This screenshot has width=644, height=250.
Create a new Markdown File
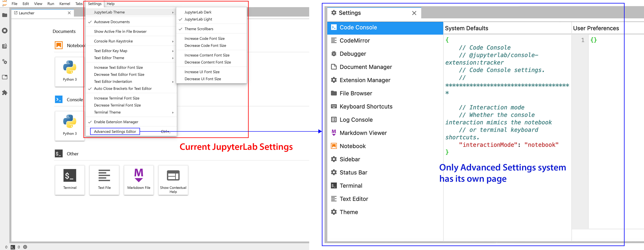coord(139,180)
